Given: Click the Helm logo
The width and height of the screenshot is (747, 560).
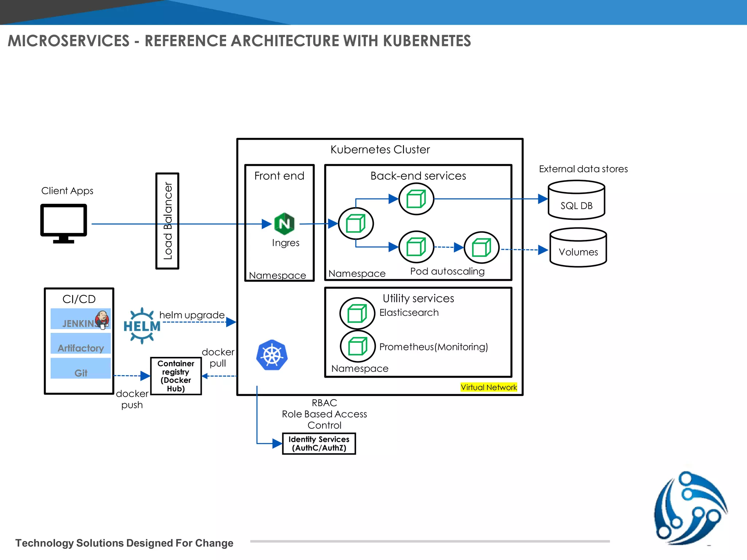Looking at the screenshot, I should [142, 326].
